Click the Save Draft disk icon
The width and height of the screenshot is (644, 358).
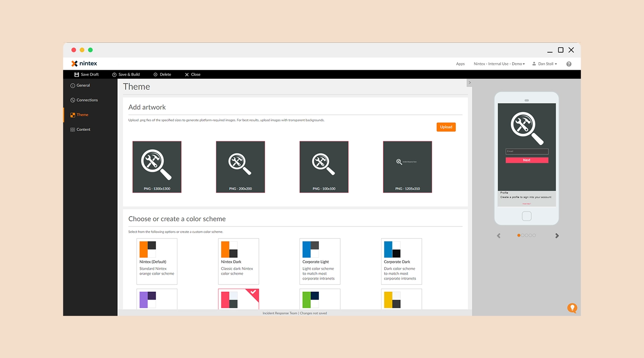(x=76, y=74)
